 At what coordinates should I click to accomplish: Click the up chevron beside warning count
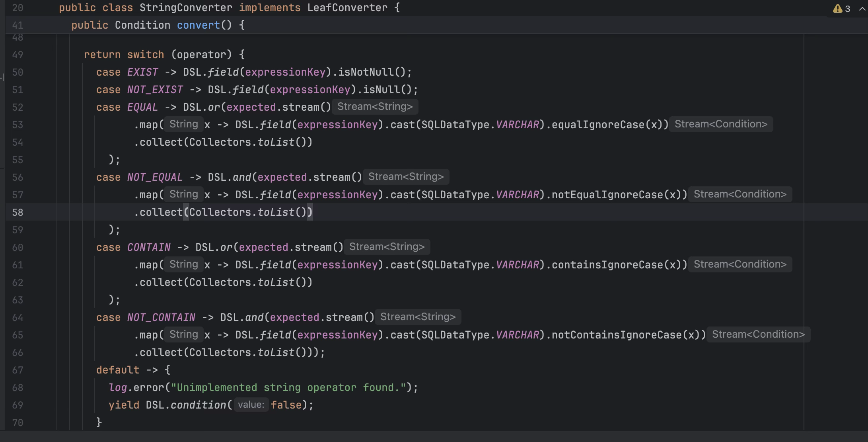(862, 9)
